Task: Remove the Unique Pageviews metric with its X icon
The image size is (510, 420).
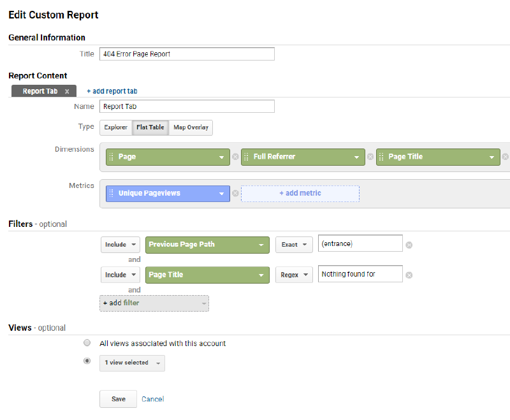Action: (235, 193)
